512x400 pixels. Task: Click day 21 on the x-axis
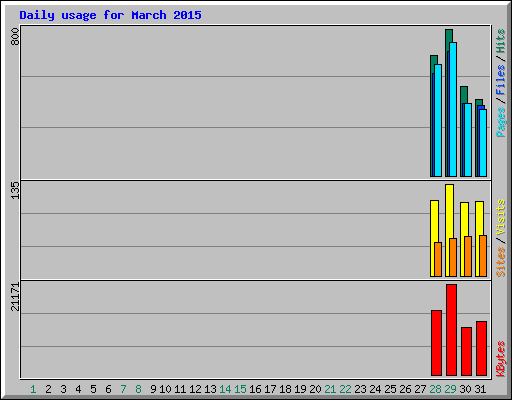tap(330, 389)
